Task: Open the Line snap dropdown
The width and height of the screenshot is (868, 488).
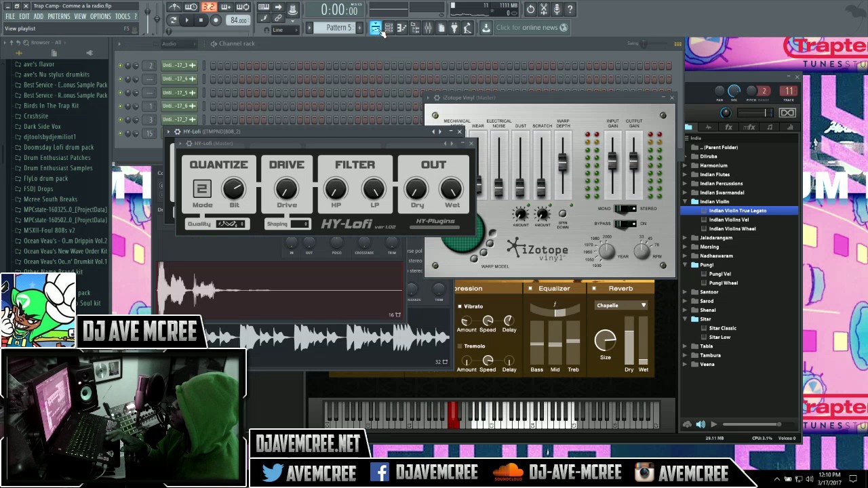Action: pos(285,30)
